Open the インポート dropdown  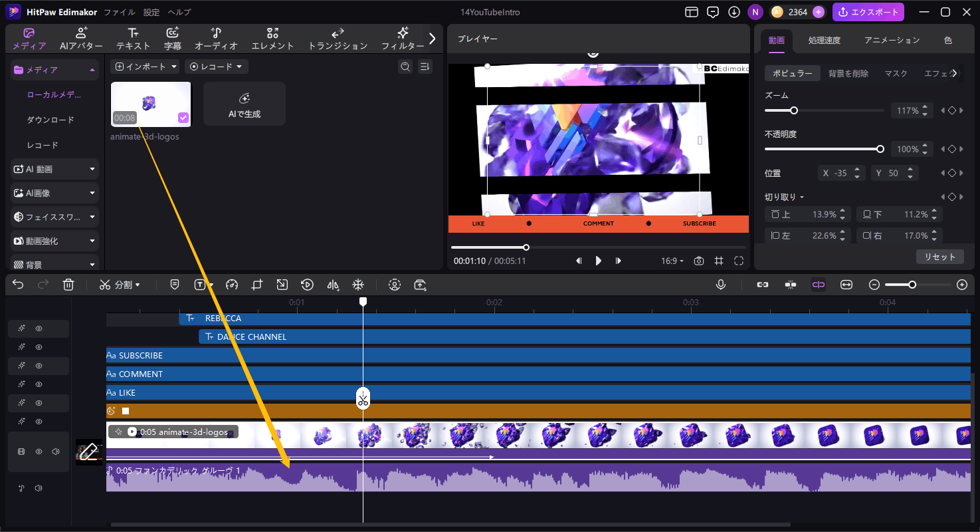[146, 66]
